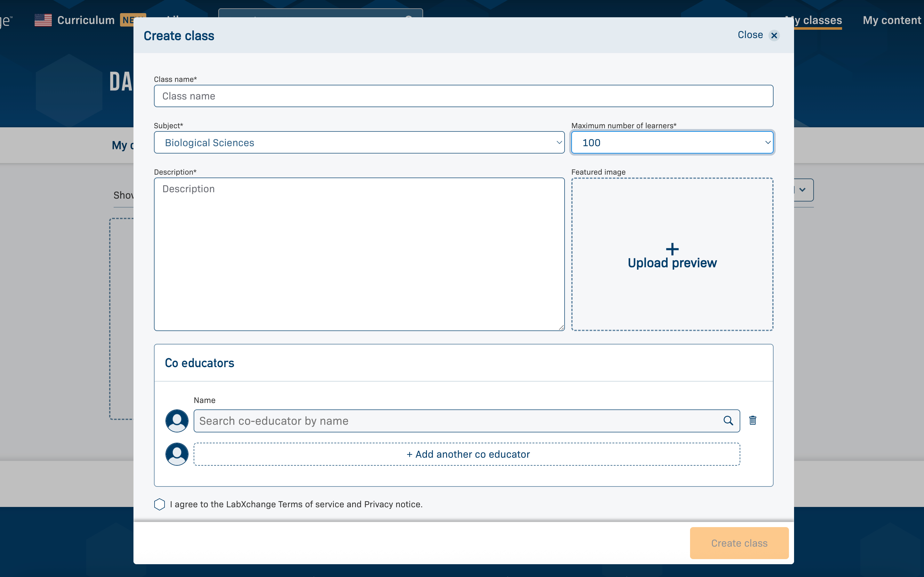Click the X icon next to Close
This screenshot has width=924, height=577.
774,36
